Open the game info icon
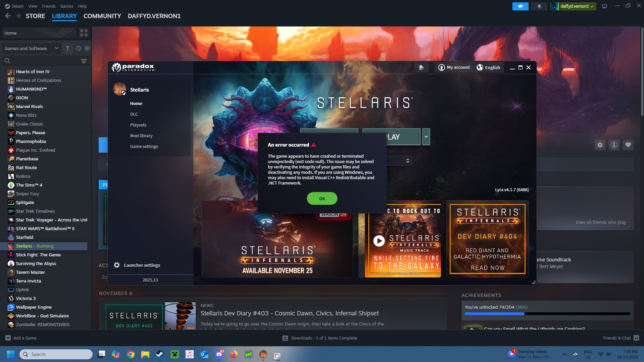Image resolution: width=644 pixels, height=362 pixels. 614,145
